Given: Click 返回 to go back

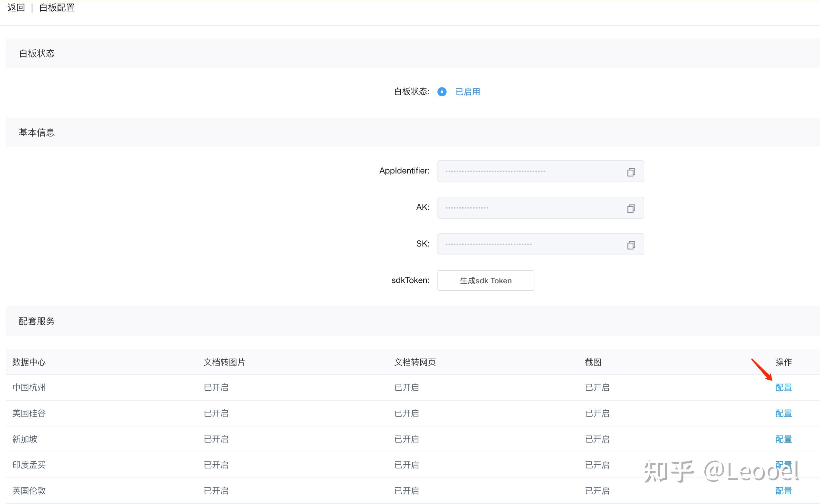Looking at the screenshot, I should point(16,8).
